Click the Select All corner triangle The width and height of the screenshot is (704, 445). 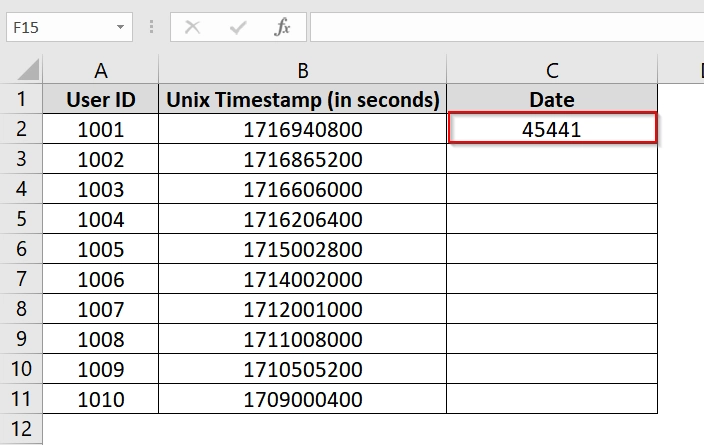(28, 70)
